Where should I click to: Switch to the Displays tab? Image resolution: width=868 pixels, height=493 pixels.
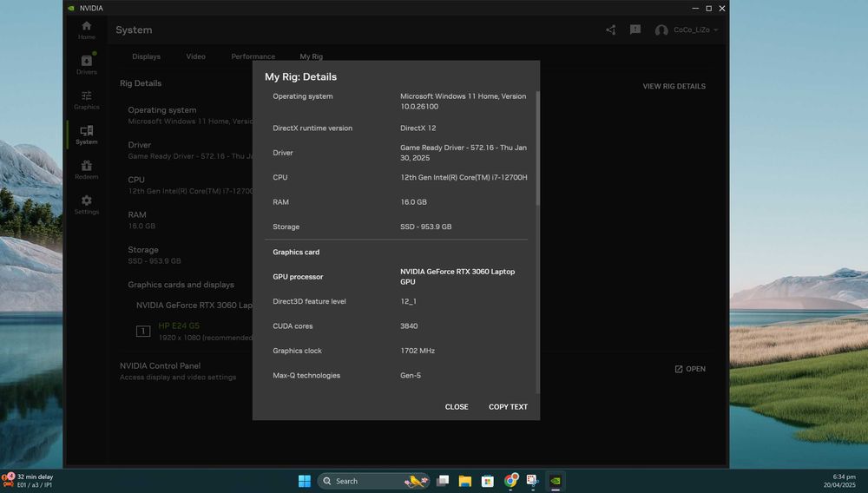tap(146, 56)
